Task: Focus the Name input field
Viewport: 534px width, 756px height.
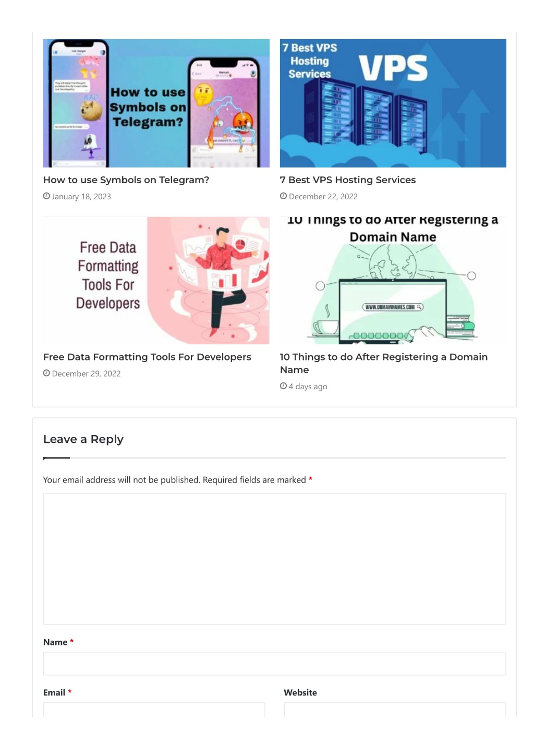Action: (274, 664)
